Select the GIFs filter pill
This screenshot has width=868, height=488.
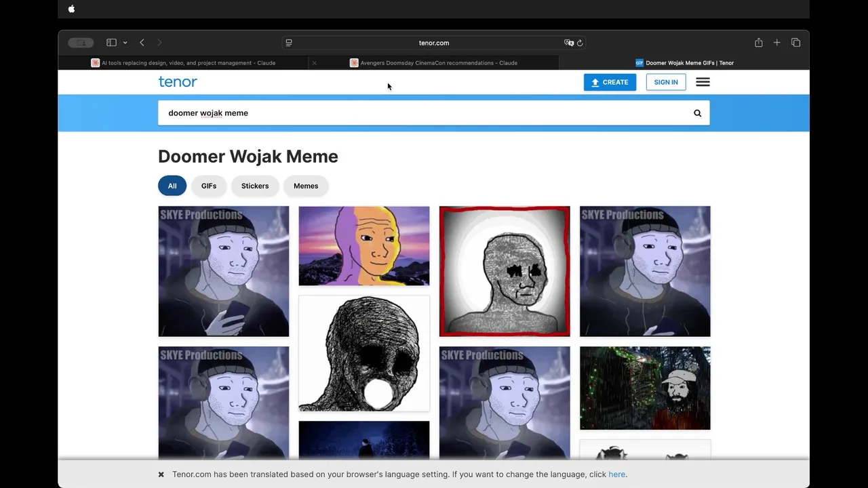(209, 186)
